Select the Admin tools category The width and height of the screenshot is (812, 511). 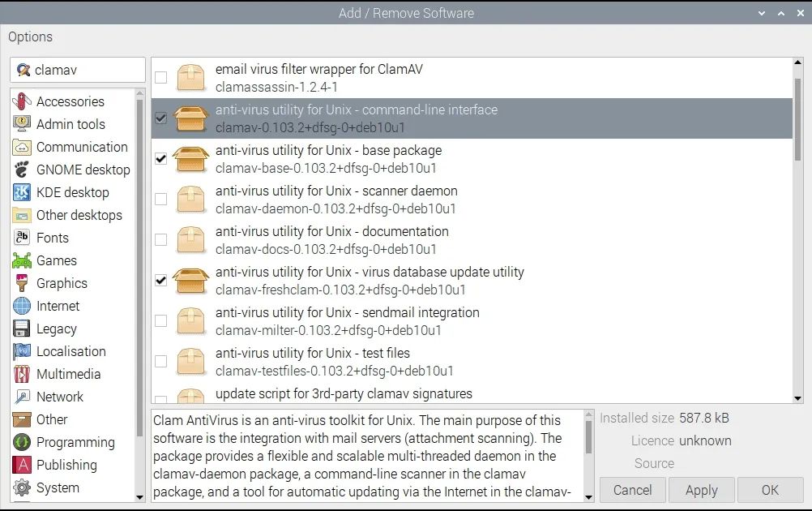[x=71, y=124]
